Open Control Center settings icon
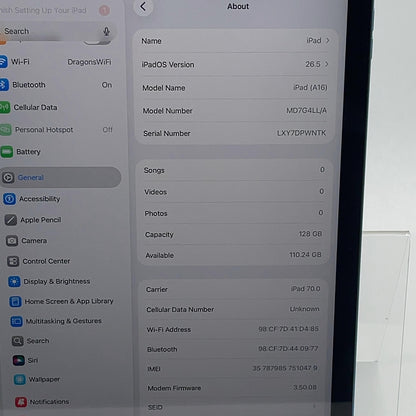Image resolution: width=416 pixels, height=416 pixels. [13, 261]
